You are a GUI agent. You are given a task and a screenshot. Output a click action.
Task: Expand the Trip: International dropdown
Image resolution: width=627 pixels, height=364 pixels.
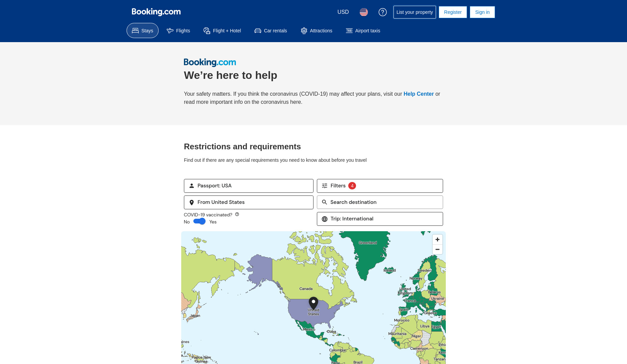click(x=380, y=219)
